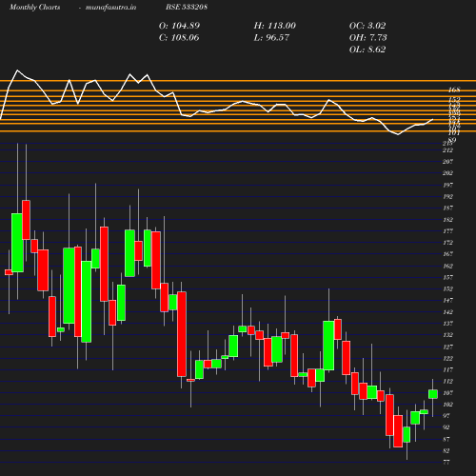476x476 pixels.
Task: Click price axis label 182
Action: click(x=447, y=220)
